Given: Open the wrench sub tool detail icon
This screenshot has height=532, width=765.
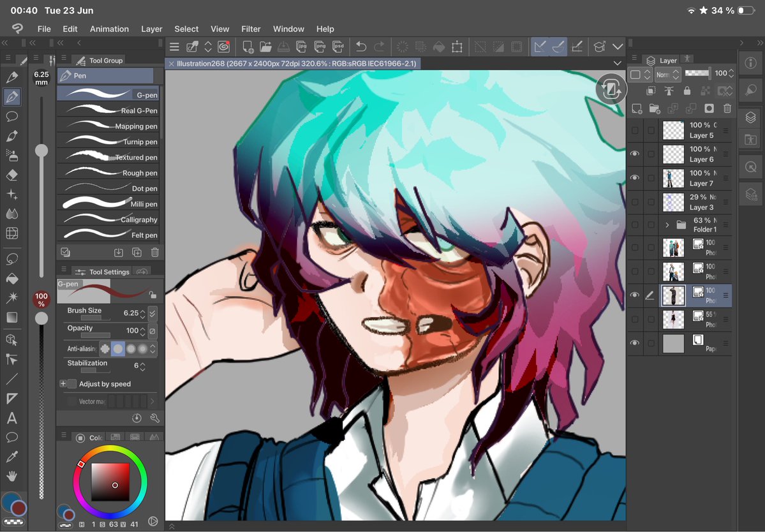Looking at the screenshot, I should point(154,418).
